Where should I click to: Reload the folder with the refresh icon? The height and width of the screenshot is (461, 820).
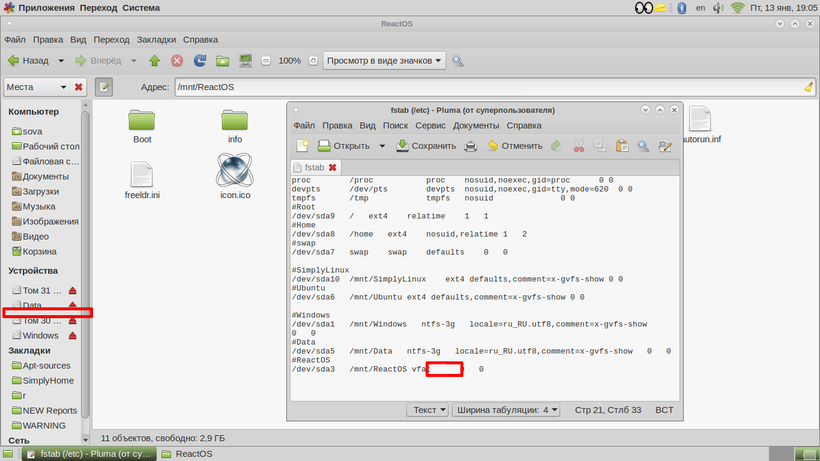click(200, 61)
